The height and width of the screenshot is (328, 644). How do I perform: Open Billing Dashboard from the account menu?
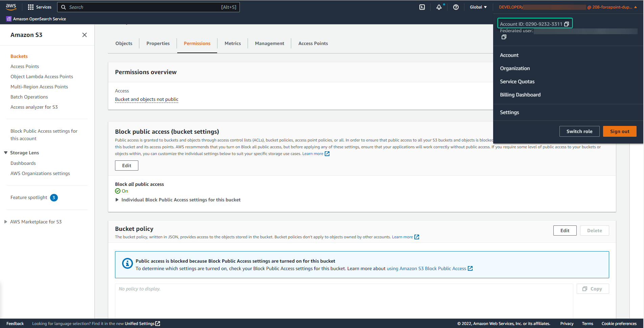click(520, 95)
